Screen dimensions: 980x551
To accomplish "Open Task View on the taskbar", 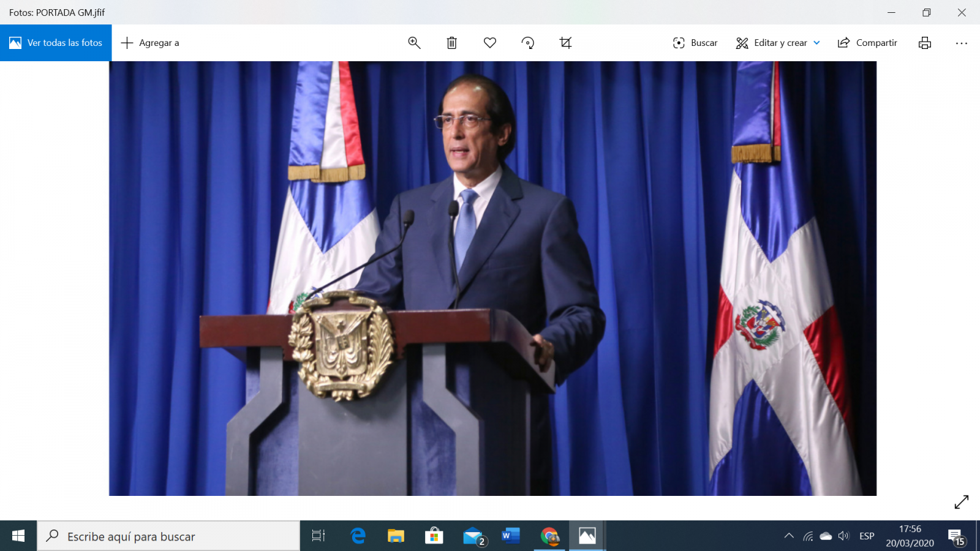I will (318, 536).
